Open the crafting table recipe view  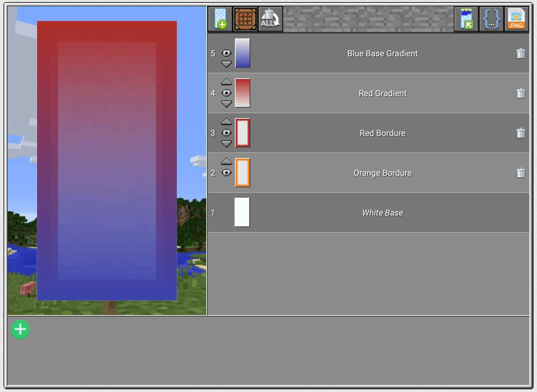click(245, 19)
